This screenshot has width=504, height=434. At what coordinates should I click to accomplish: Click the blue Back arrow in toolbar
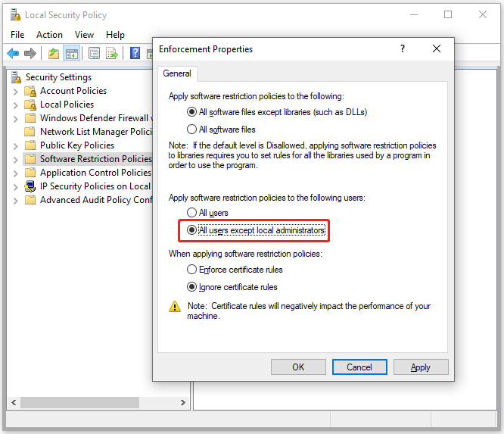pos(13,54)
